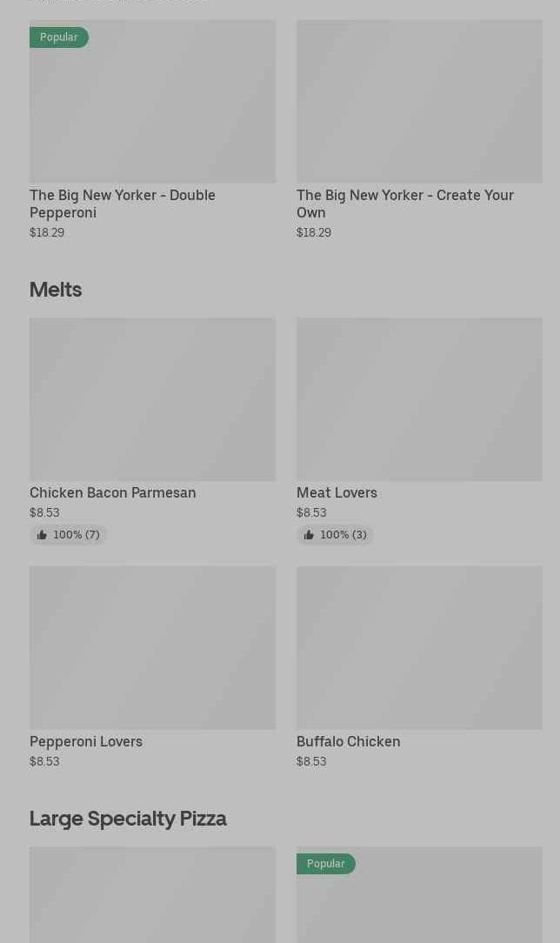This screenshot has width=560, height=943.
Task: Tap the Pepperoni Lovers melt photo
Action: coord(152,648)
